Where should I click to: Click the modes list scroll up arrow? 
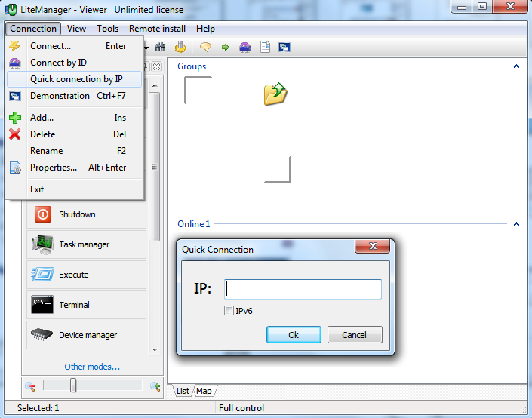155,85
